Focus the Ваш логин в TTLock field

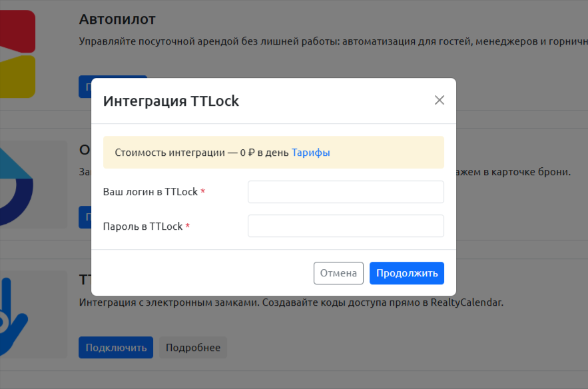pos(346,192)
